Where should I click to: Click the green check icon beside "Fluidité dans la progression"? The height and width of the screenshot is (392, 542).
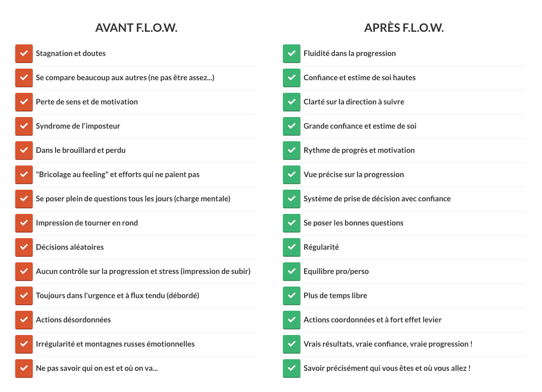[291, 53]
